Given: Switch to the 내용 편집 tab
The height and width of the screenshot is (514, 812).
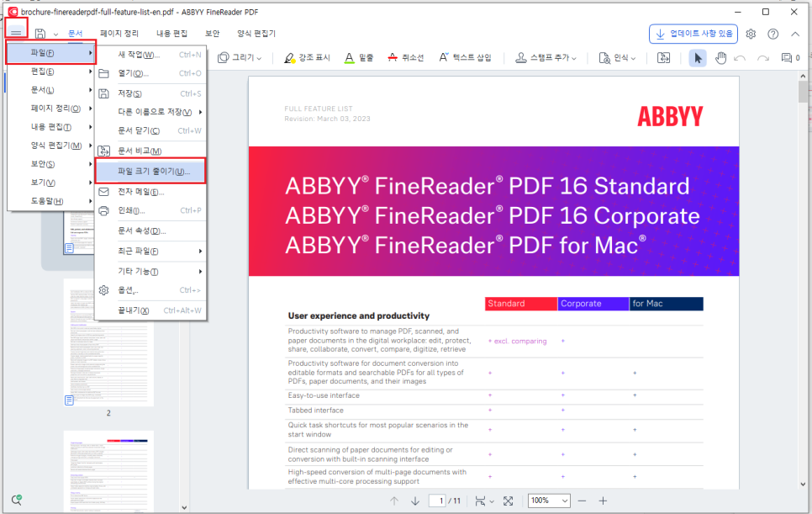Looking at the screenshot, I should (x=171, y=33).
